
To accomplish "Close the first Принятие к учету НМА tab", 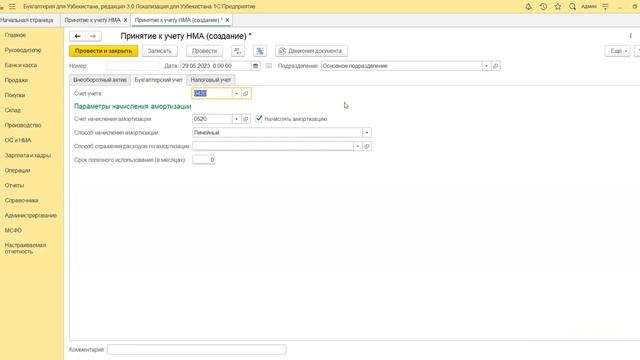I will point(125,20).
